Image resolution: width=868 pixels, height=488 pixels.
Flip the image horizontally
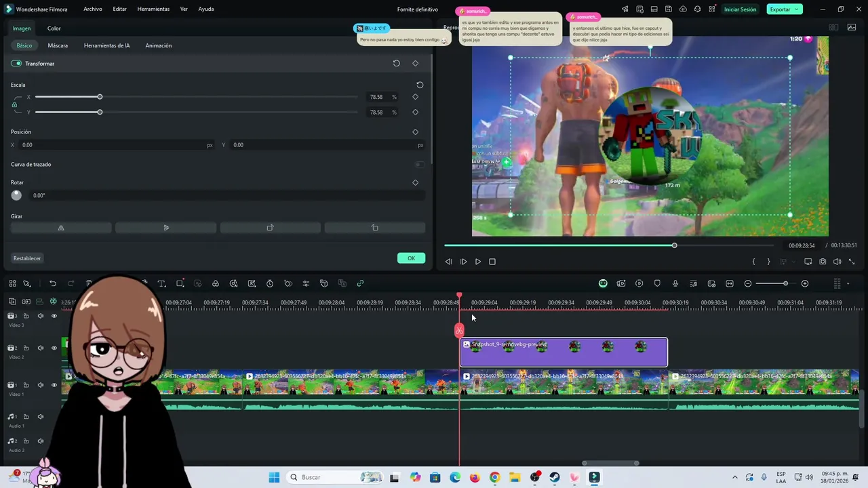tap(61, 228)
